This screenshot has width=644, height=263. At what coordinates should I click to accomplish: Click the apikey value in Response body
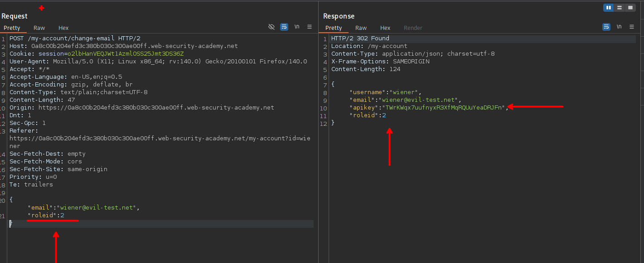(443, 107)
